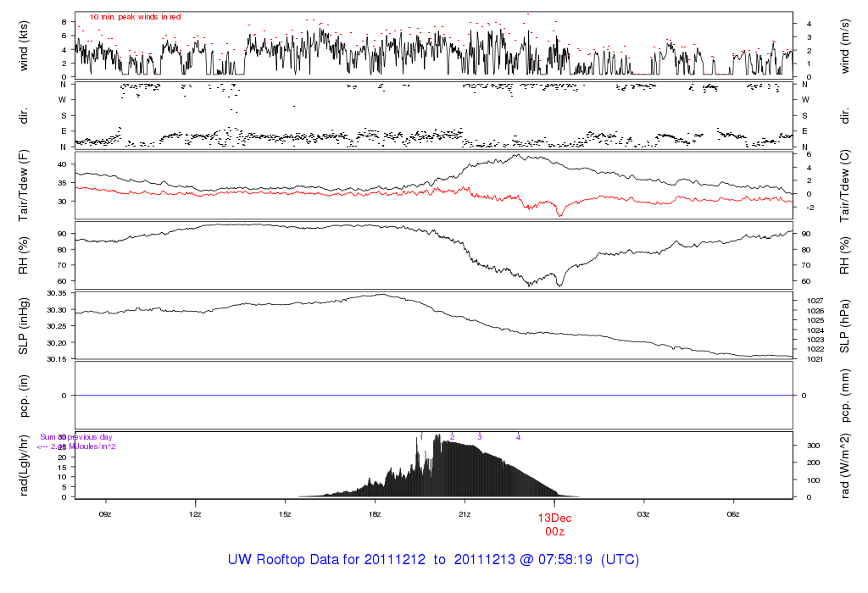Click the red peak winds legend text
868x593 pixels.
pos(136,17)
